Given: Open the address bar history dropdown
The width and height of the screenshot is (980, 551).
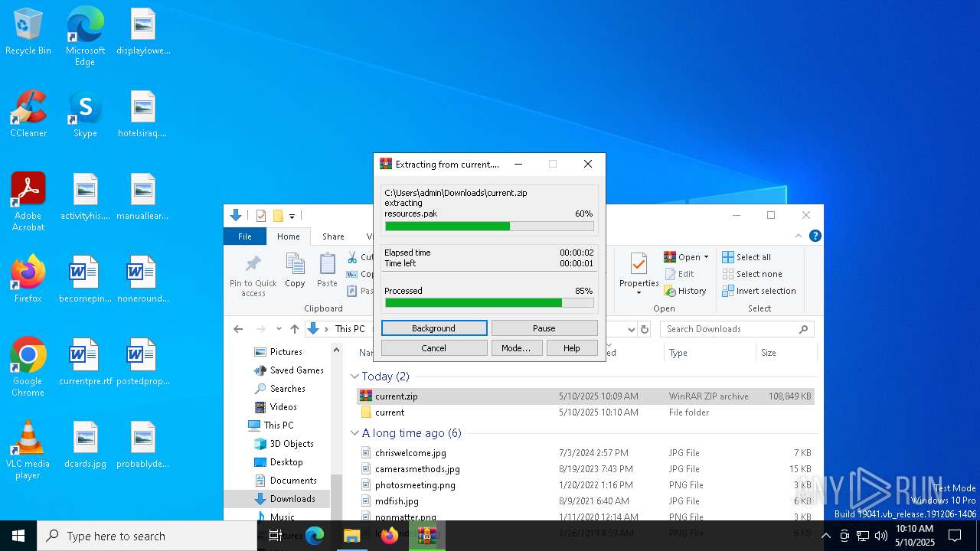Looking at the screenshot, I should (632, 329).
